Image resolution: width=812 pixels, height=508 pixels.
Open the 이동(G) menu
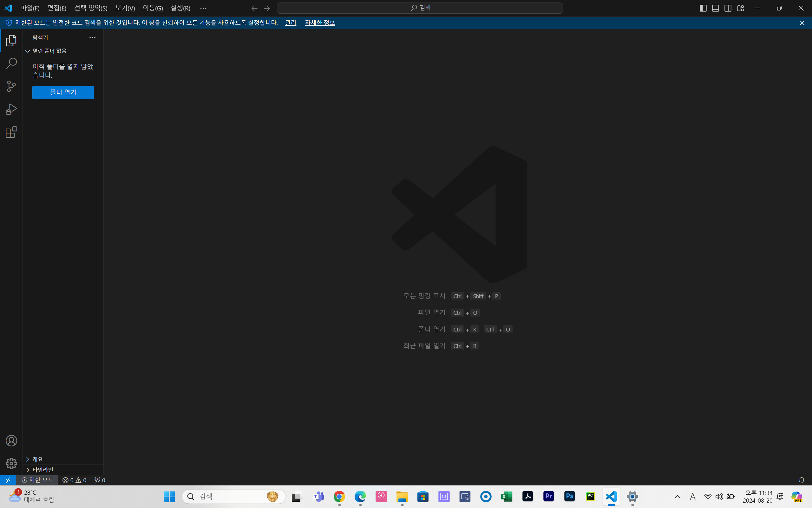(x=153, y=8)
